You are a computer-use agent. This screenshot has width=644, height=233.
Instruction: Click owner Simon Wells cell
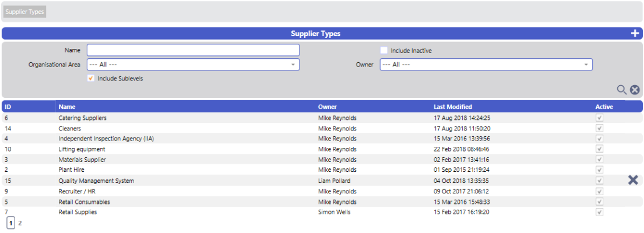click(x=335, y=212)
